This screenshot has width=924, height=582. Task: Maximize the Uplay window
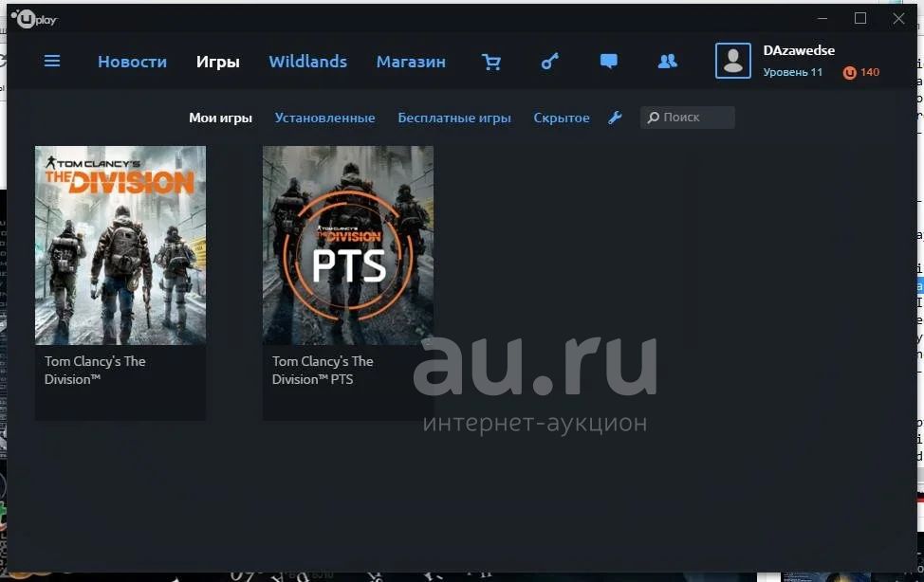coord(860,18)
